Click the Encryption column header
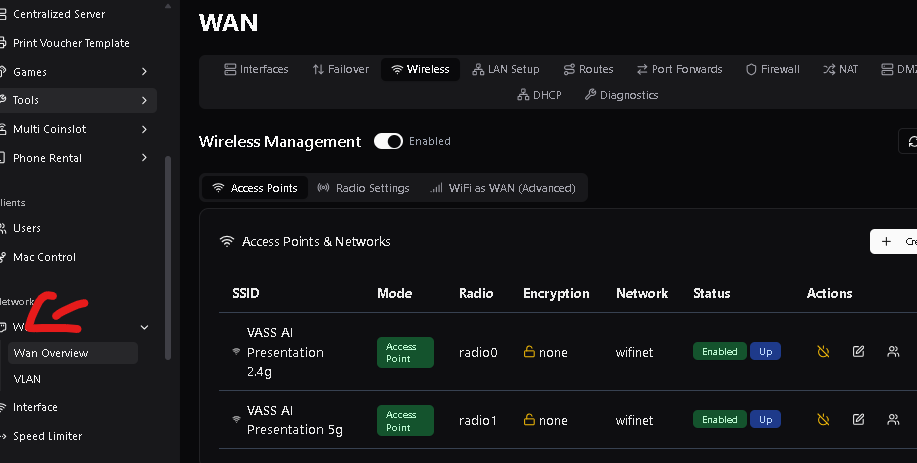The width and height of the screenshot is (917, 463). (x=556, y=293)
